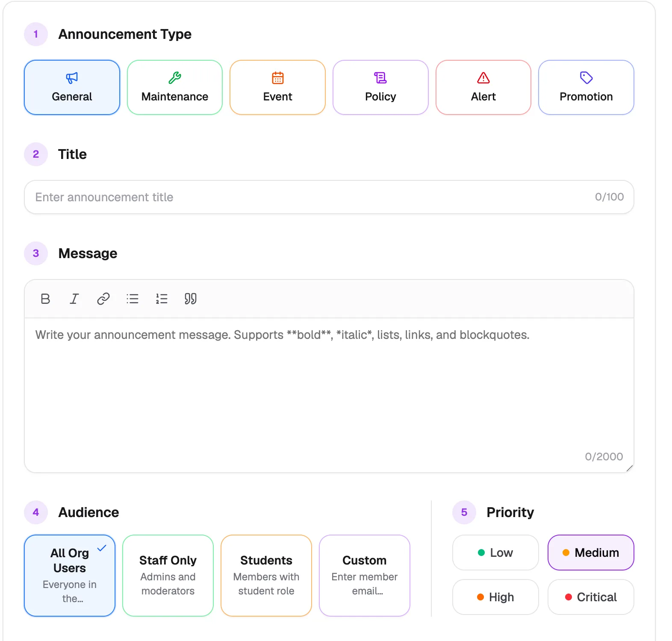Click the "Announcement Type" section heading
Image resolution: width=672 pixels, height=641 pixels.
click(125, 34)
